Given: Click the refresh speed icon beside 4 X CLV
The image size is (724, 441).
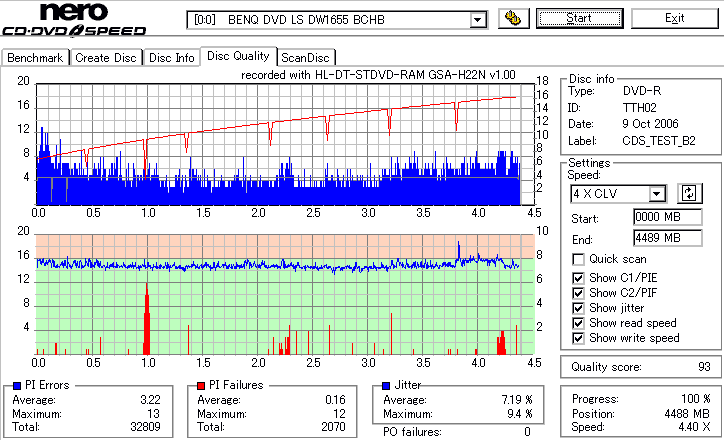Looking at the screenshot, I should (x=689, y=193).
